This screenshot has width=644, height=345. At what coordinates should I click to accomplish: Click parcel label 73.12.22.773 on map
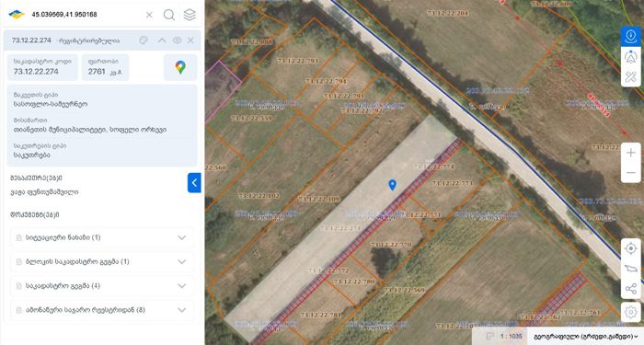coord(453,183)
